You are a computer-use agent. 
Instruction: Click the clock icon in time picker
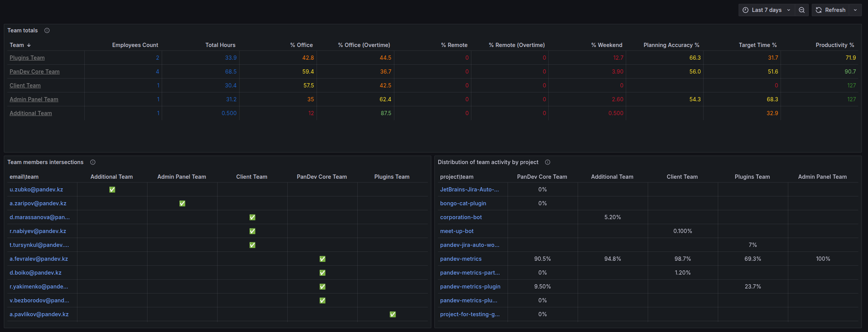tap(746, 10)
